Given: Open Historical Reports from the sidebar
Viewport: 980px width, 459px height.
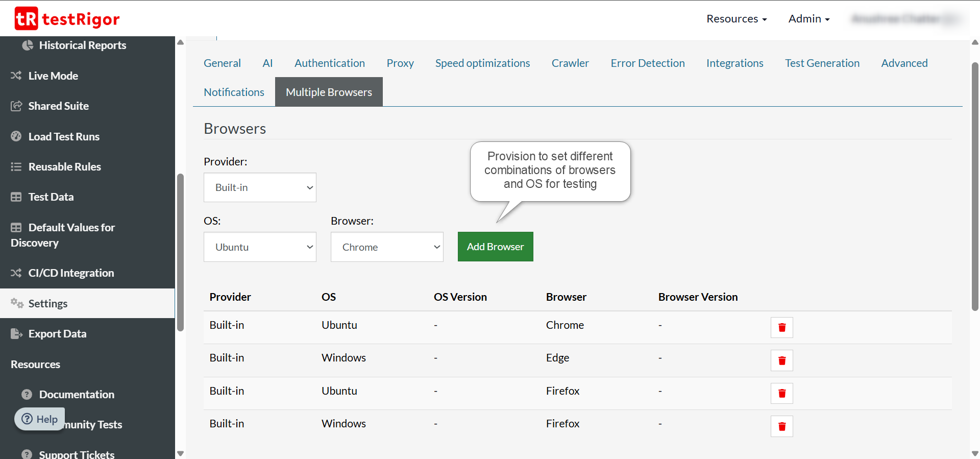Looking at the screenshot, I should 82,45.
